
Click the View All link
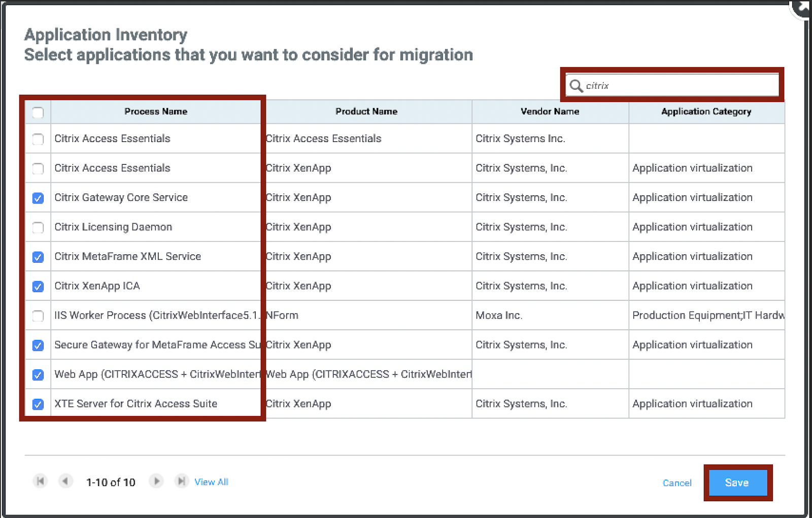211,482
